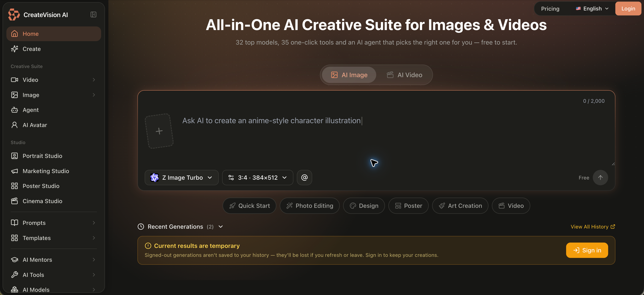The width and height of the screenshot is (644, 295).
Task: Click the AI Tools wrench icon
Action: pos(15,275)
